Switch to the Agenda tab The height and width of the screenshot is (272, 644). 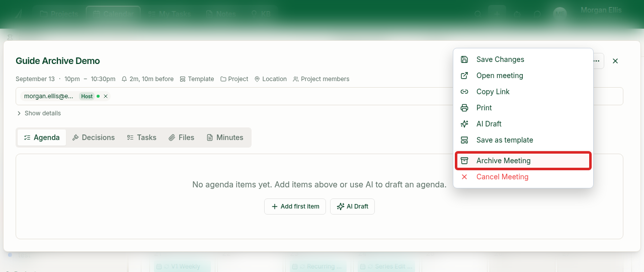click(x=42, y=138)
